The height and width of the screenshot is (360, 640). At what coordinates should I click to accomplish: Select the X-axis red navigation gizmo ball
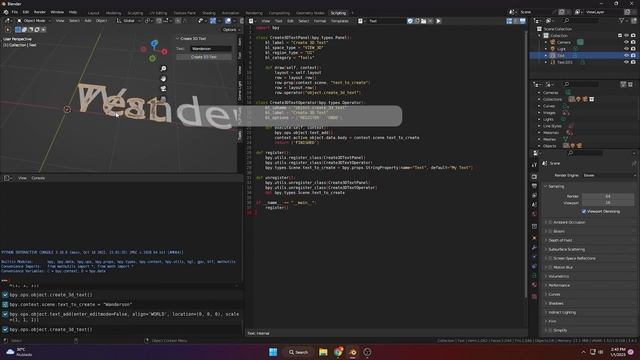(164, 51)
